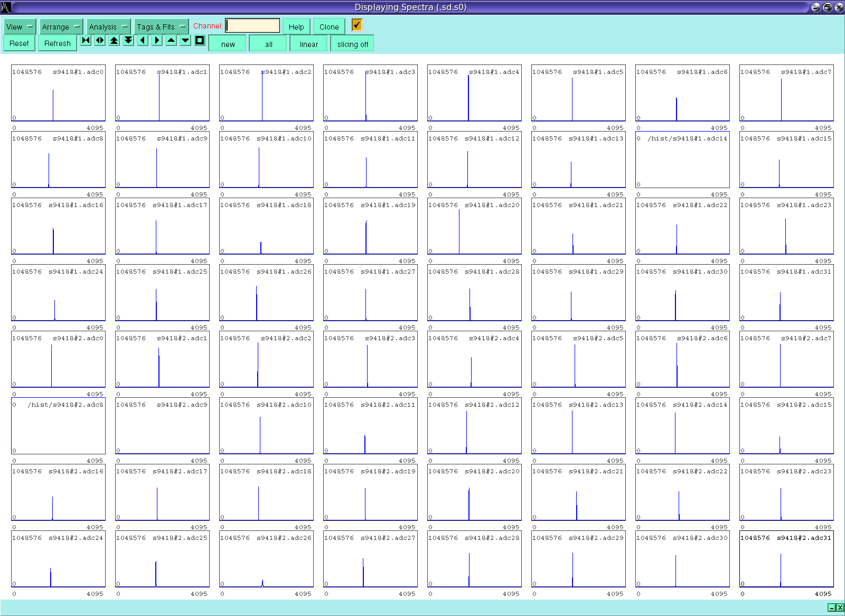Click the all button
Screen dimensions: 845x616
269,44
